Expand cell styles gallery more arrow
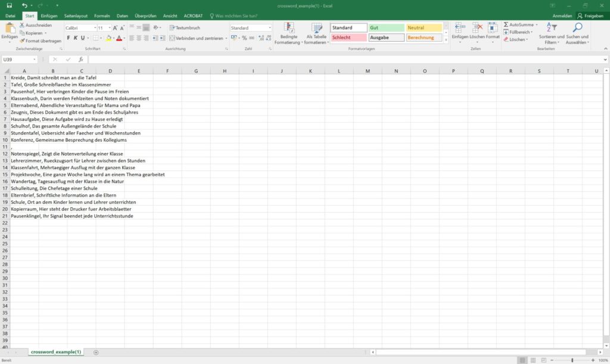Image resolution: width=610 pixels, height=364 pixels. point(446,40)
